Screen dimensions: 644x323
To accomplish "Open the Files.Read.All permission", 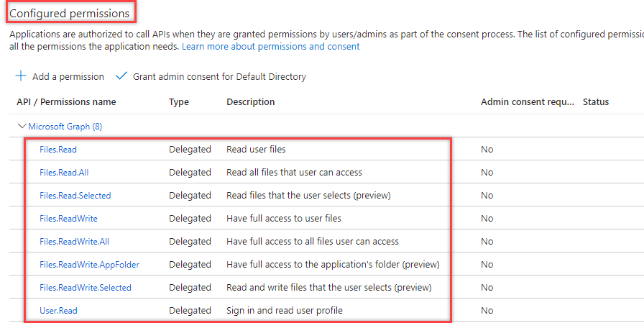I will (64, 173).
